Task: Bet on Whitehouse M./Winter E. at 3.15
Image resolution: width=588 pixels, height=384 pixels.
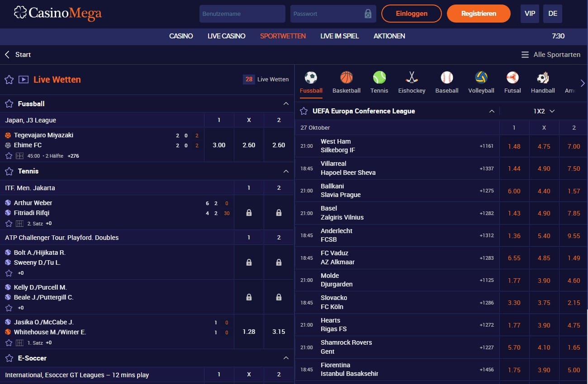Action: [279, 332]
